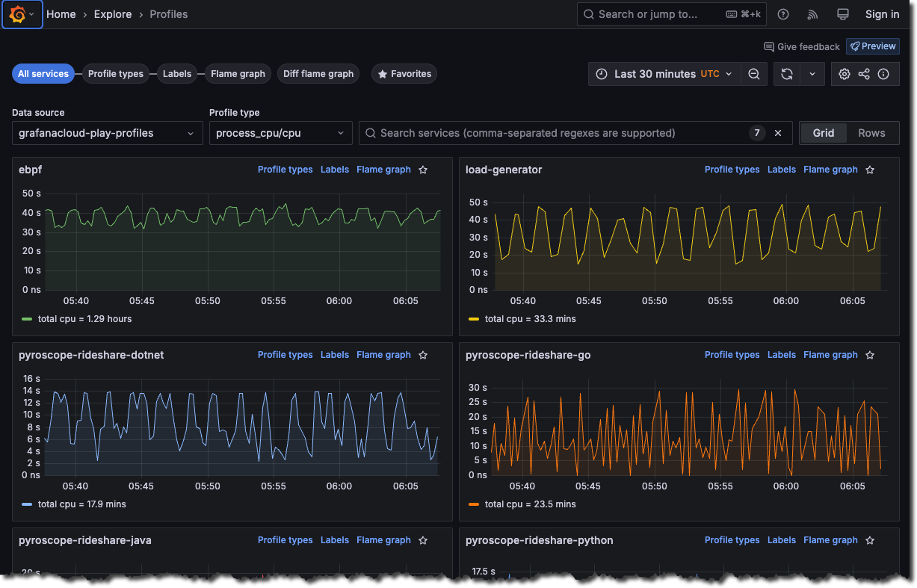Open the help question mark icon
The height and width of the screenshot is (588, 917).
[783, 14]
